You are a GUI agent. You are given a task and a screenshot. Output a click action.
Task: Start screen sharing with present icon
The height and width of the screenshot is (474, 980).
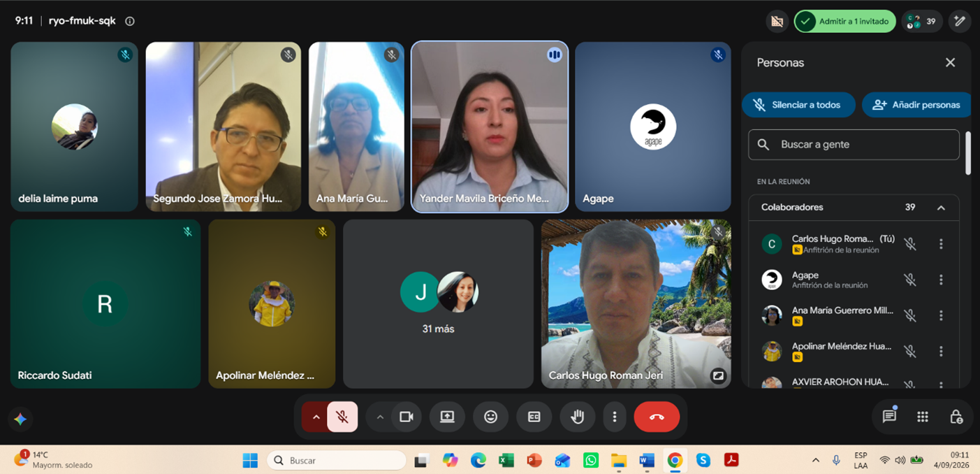click(x=447, y=417)
